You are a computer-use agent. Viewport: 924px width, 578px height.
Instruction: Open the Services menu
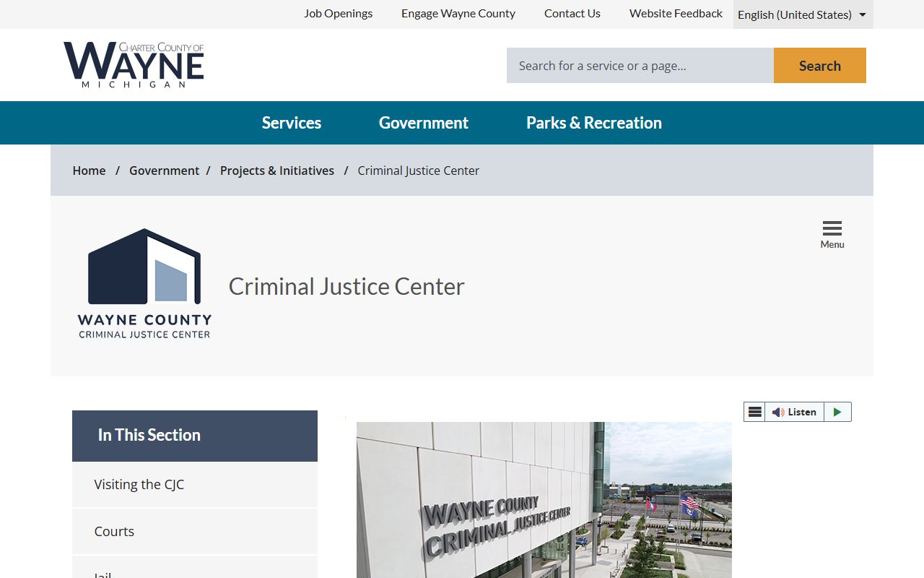point(292,123)
